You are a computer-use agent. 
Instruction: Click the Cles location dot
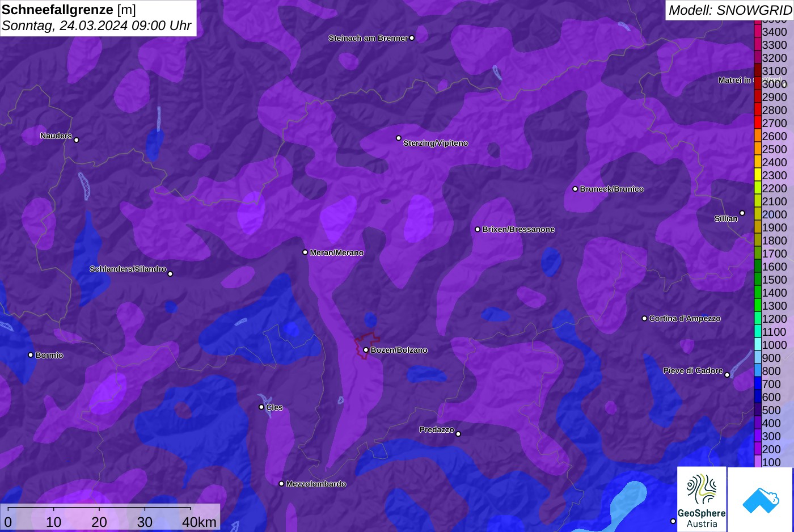pyautogui.click(x=261, y=407)
